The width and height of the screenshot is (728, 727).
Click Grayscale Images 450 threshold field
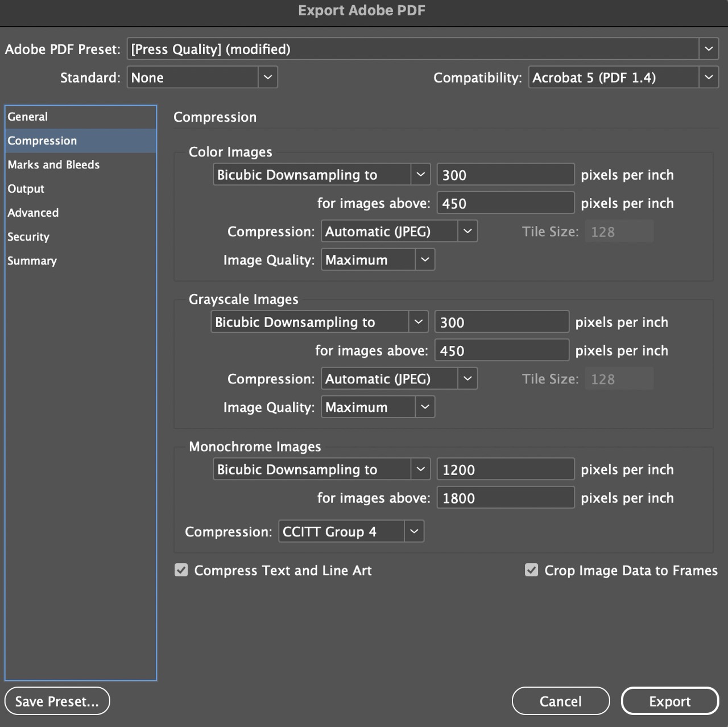[502, 350]
